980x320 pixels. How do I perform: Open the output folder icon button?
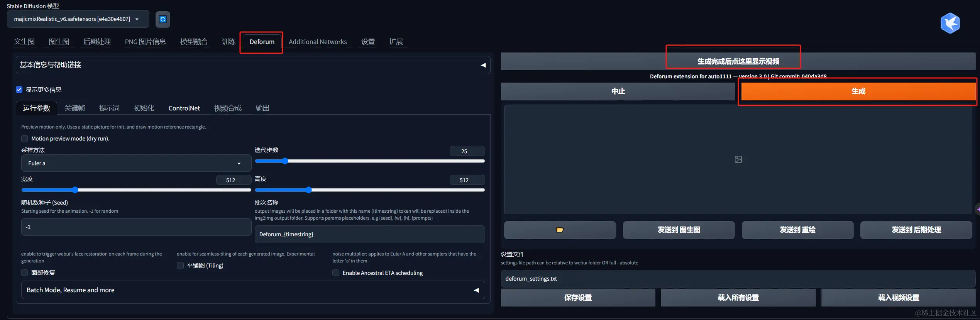point(560,230)
